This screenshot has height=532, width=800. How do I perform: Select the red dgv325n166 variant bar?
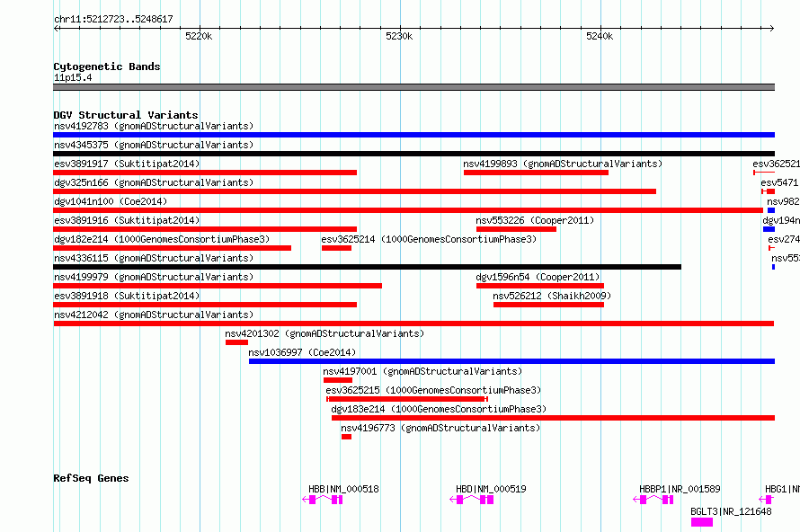[x=354, y=191]
